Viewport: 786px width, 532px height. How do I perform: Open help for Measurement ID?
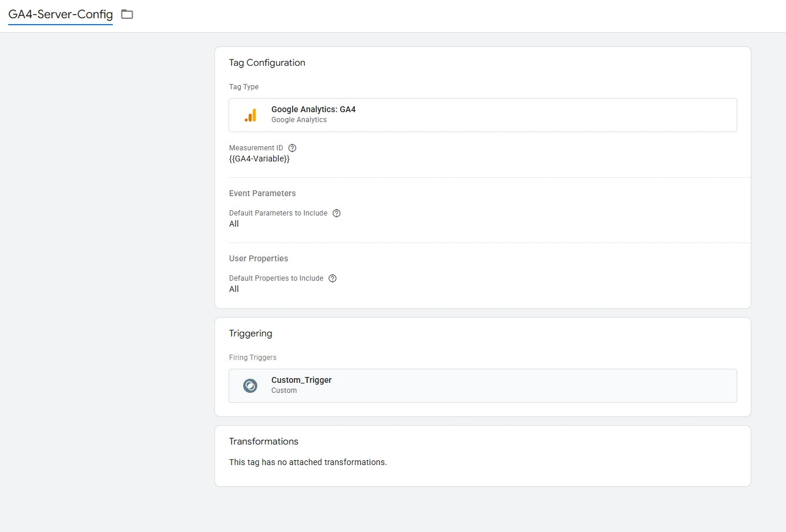pos(293,148)
